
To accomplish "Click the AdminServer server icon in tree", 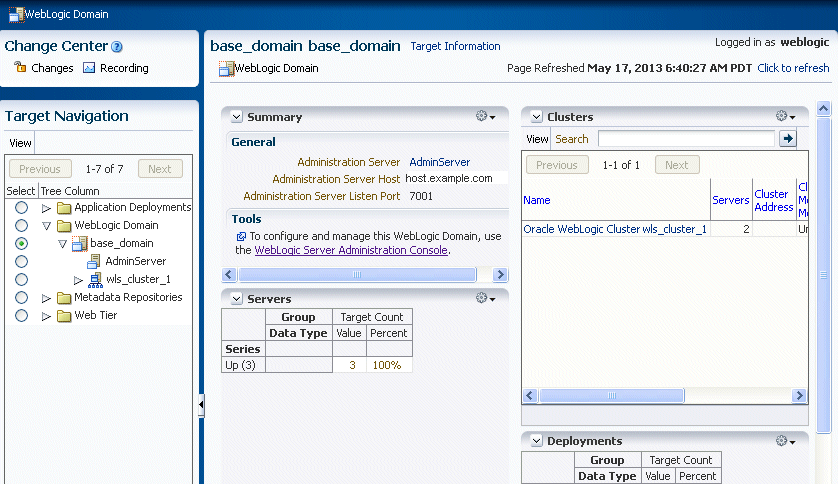I will click(94, 261).
